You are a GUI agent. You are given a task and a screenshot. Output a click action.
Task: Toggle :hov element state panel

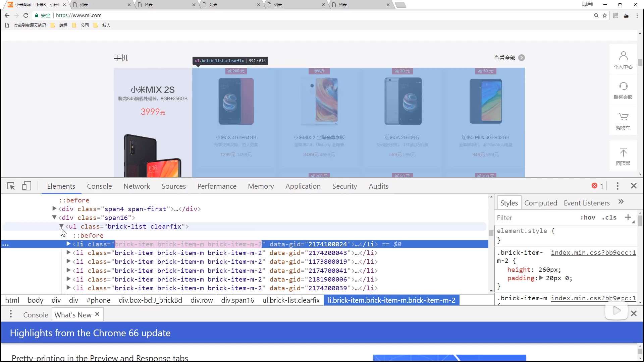(588, 218)
